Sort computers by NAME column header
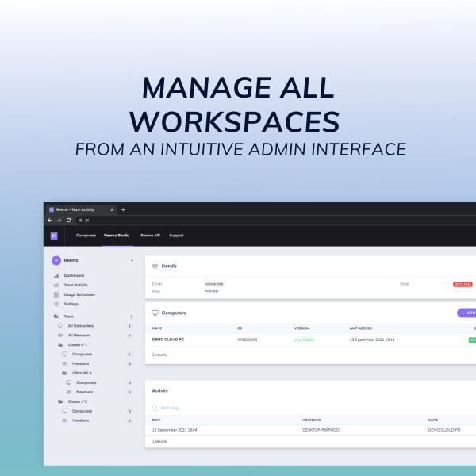 157,328
